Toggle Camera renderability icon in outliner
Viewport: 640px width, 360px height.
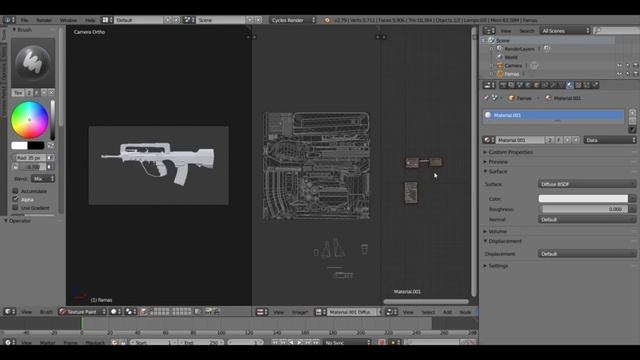pyautogui.click(x=636, y=66)
